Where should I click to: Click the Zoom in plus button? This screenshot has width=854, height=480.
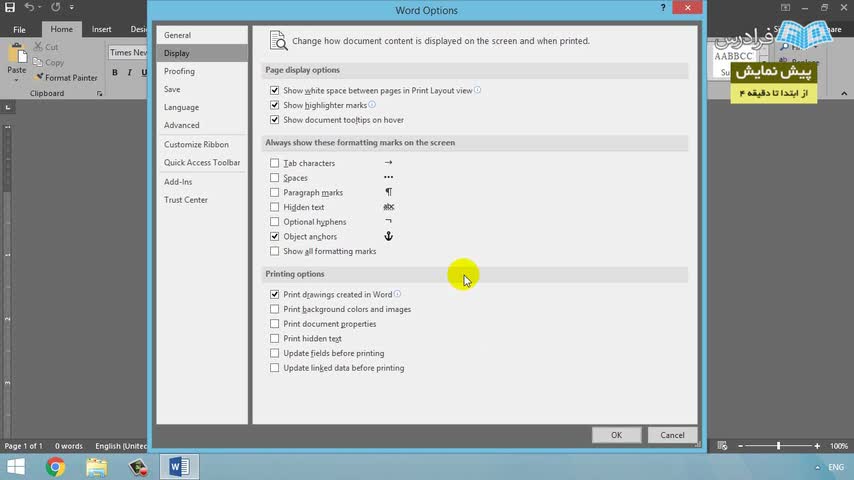coord(817,446)
